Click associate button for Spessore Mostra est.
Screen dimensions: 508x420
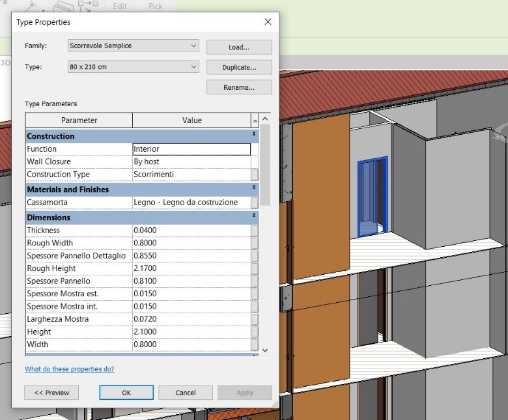(x=255, y=294)
